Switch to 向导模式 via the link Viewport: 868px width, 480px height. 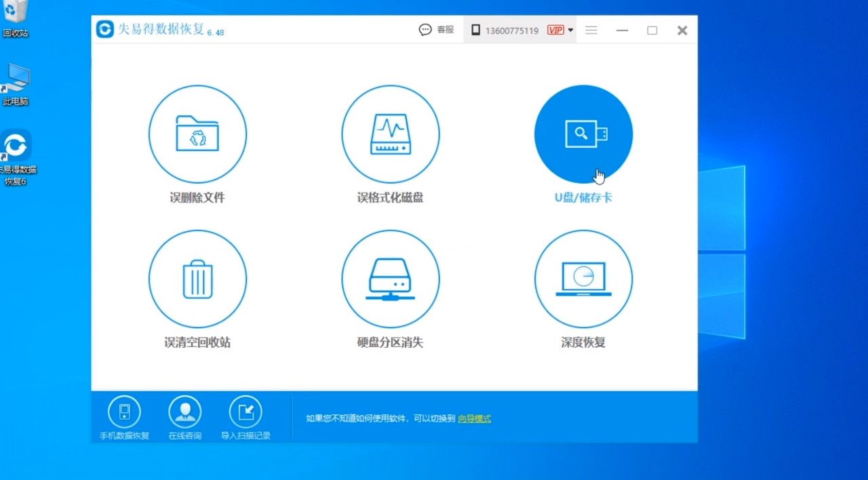(x=475, y=418)
